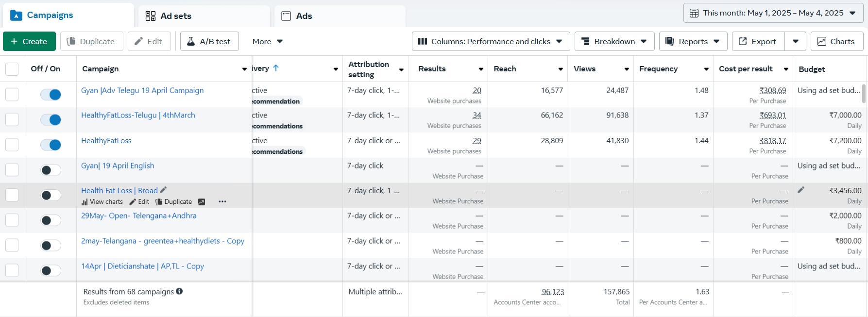Click the sort arrow on Delivery column

pyautogui.click(x=276, y=68)
